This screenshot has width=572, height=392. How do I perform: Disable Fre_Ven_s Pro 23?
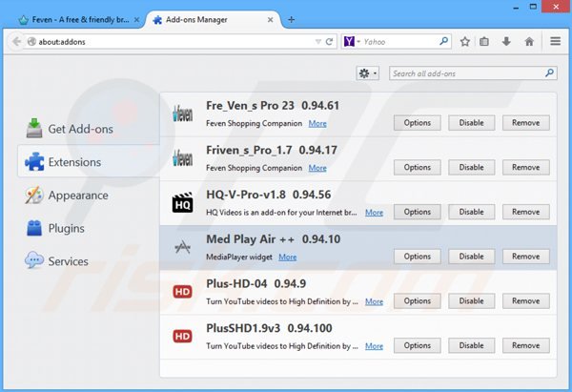point(471,123)
